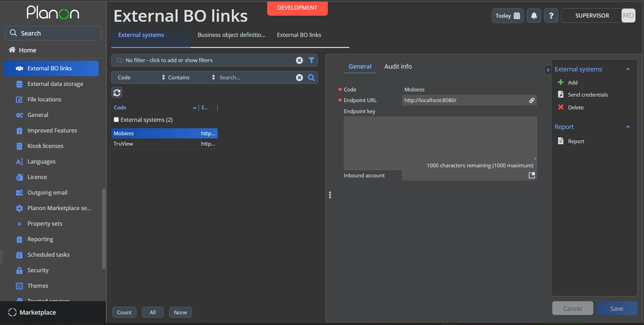Cancel the external system changes
Viewport: 644px width, 325px height.
(573, 308)
